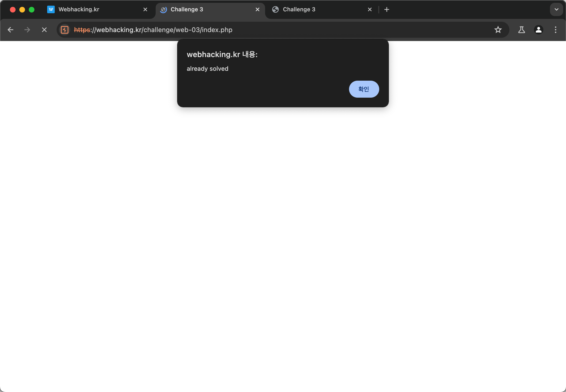
Task: Click the 확인 button in the alert
Action: tap(364, 89)
